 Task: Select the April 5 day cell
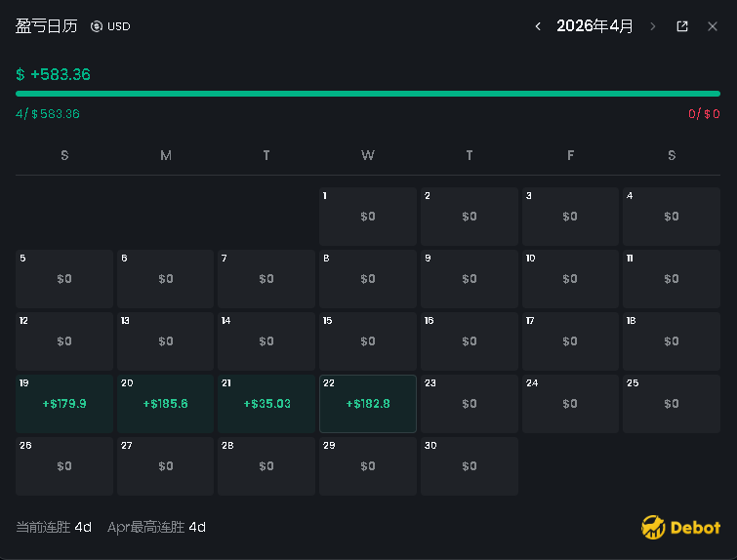point(64,279)
